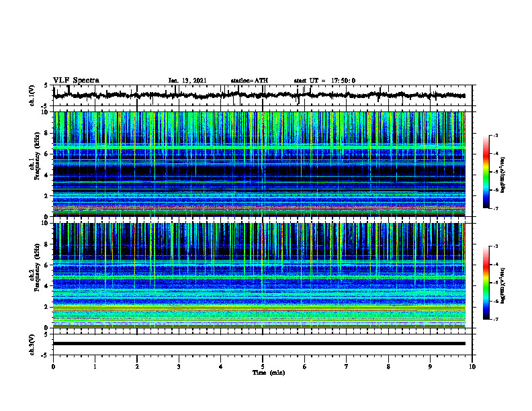The image size is (532, 411).
Task: Click the "-3" label on ch.1 colorbar
Action: (496, 135)
